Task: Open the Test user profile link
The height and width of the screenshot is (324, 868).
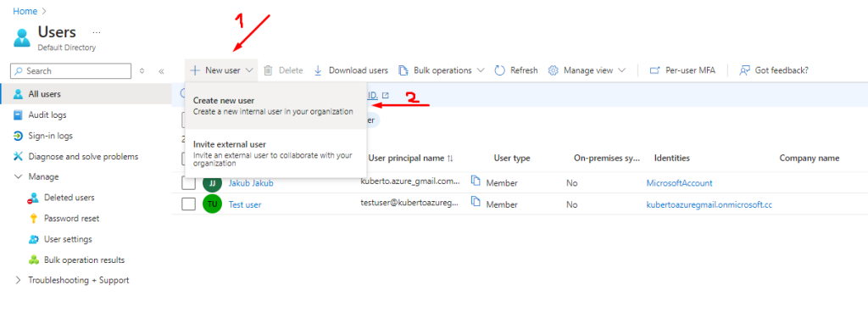Action: (x=245, y=205)
